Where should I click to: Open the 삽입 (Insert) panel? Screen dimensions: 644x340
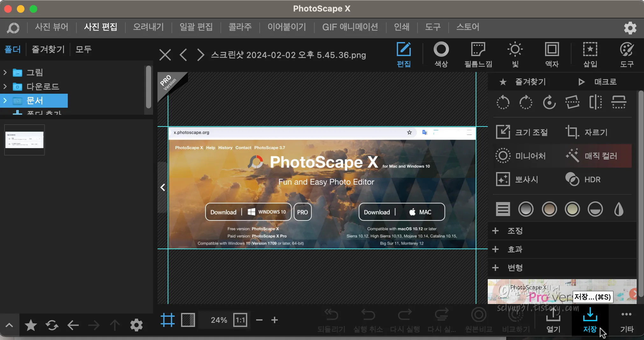tap(590, 55)
